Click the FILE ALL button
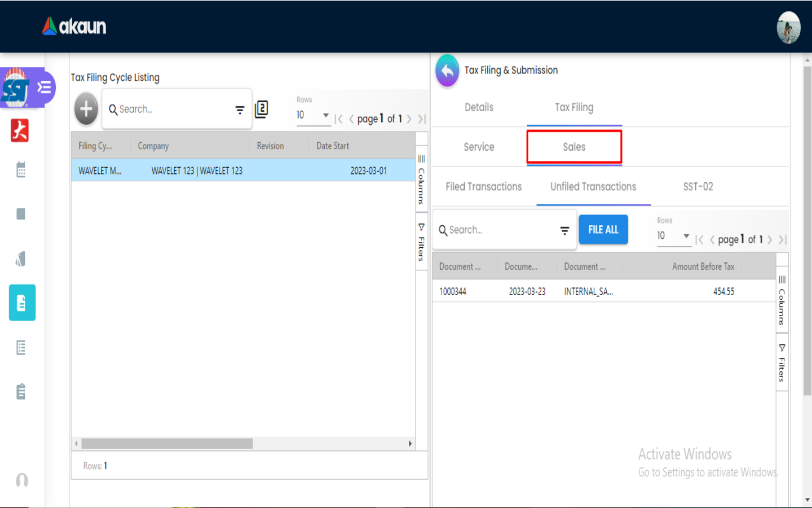Viewport: 812px width, 508px height. [x=603, y=230]
